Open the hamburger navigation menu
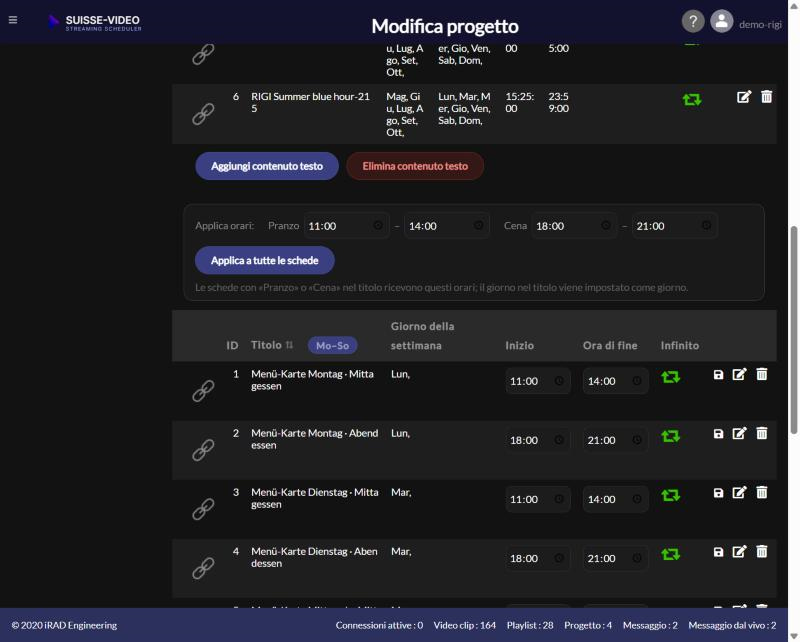This screenshot has height=642, width=800. (x=13, y=20)
